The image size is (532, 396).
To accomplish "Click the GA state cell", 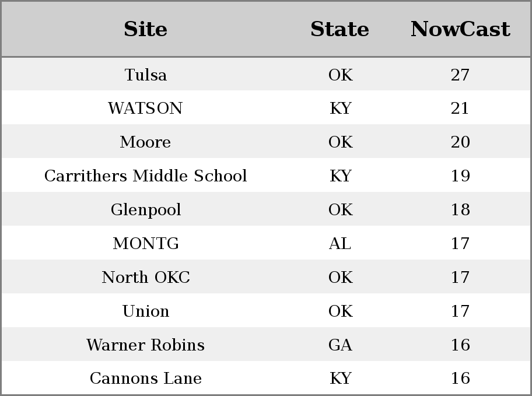I will click(x=340, y=345).
